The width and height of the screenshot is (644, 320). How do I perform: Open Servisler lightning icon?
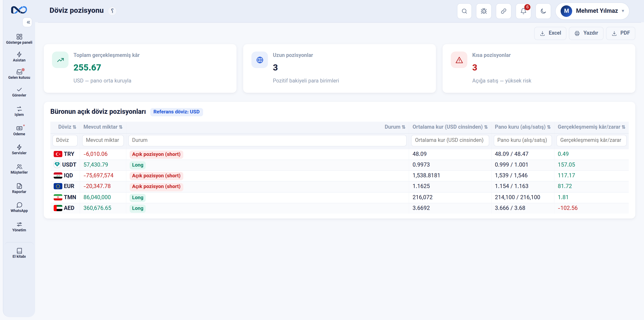click(x=19, y=150)
